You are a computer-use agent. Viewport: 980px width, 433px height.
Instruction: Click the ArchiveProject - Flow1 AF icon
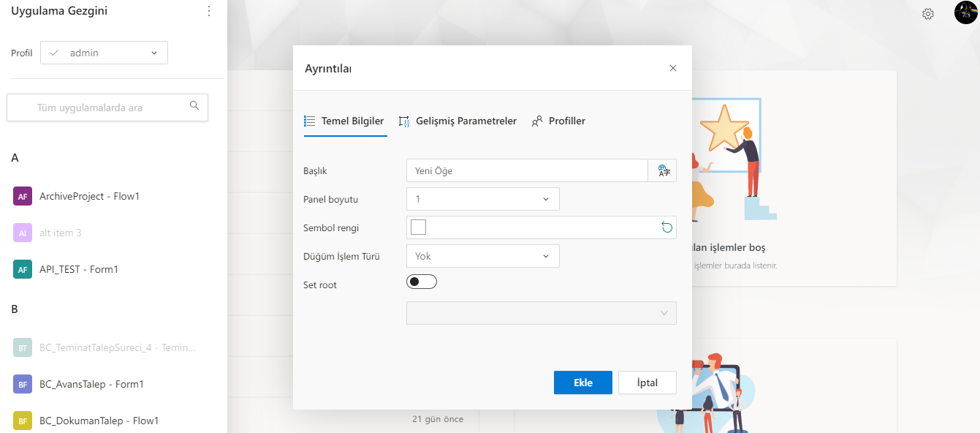[x=23, y=196]
